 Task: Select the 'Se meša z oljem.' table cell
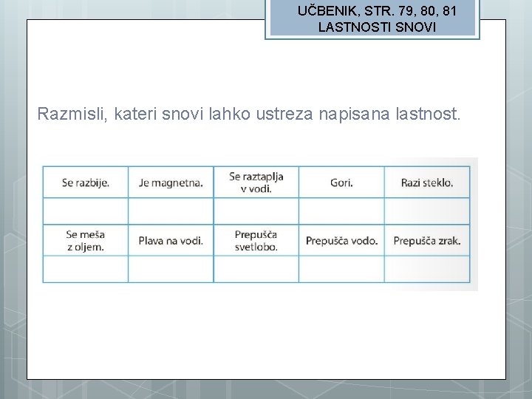(x=86, y=240)
